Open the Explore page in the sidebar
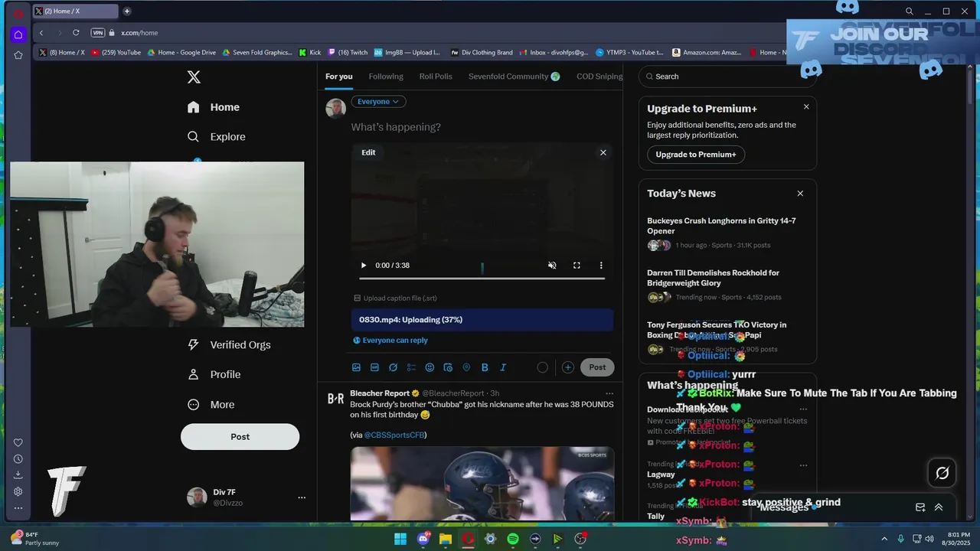 tap(217, 137)
